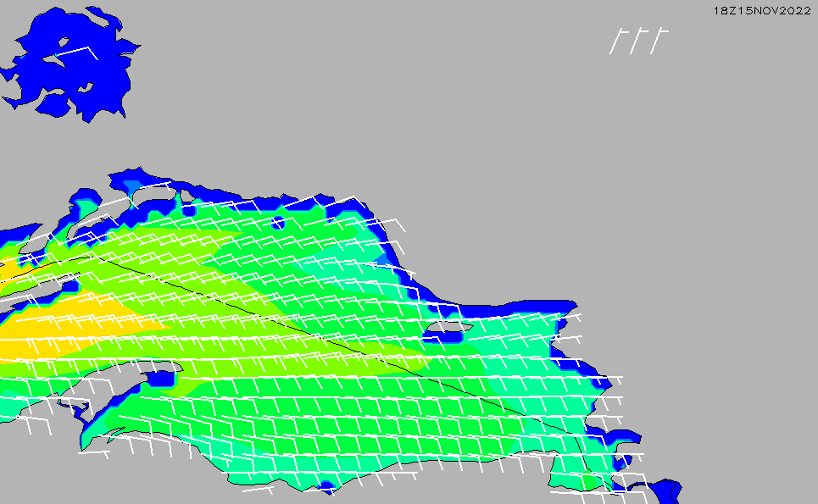Image resolution: width=818 pixels, height=504 pixels.
Task: Click the blue patch just below the central gray island
Action: pyautogui.click(x=449, y=337)
